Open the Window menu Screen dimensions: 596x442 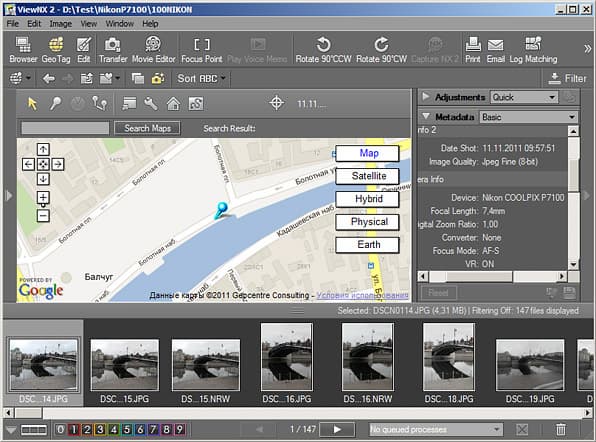point(119,24)
